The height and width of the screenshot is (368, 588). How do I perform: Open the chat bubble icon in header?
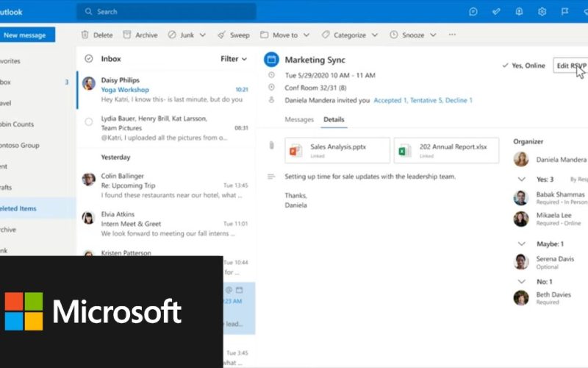(473, 12)
